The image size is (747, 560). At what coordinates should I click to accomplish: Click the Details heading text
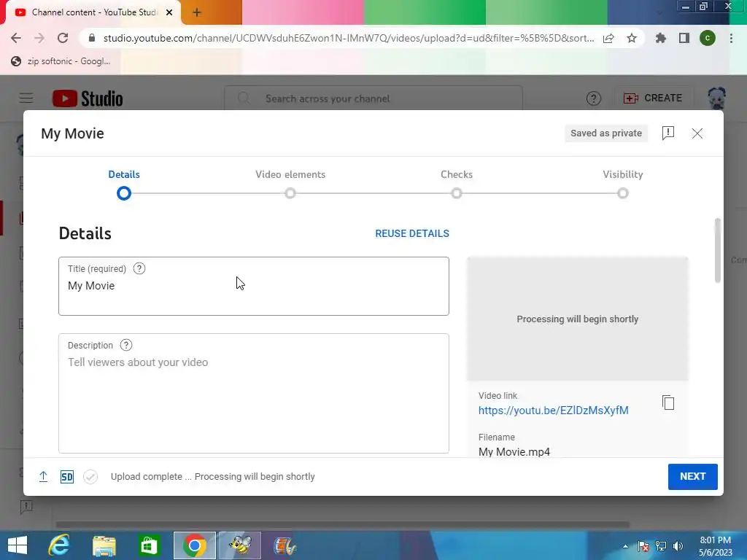point(85,233)
